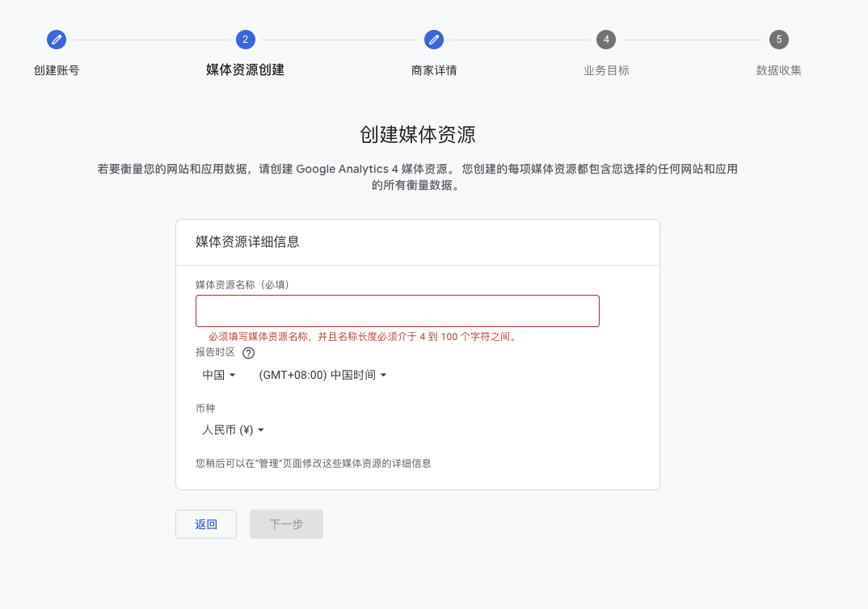Expand the (GMT+08:00) 中国时间 timezone dropdown
The height and width of the screenshot is (609, 868).
(x=322, y=375)
